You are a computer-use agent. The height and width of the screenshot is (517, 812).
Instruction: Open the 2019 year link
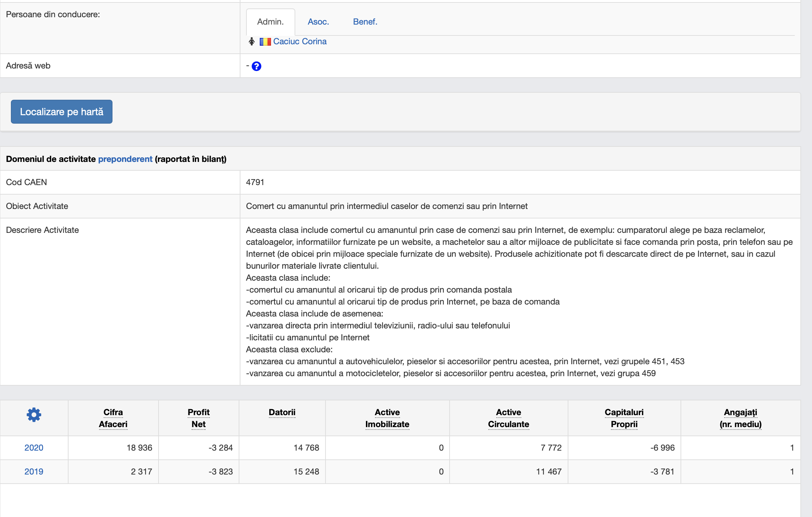(x=34, y=472)
